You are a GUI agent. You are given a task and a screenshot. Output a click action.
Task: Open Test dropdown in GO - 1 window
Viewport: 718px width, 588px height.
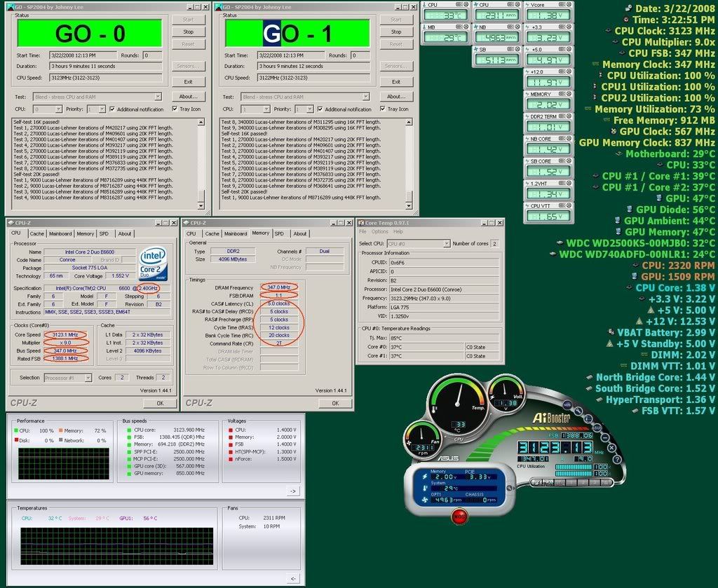coord(365,97)
